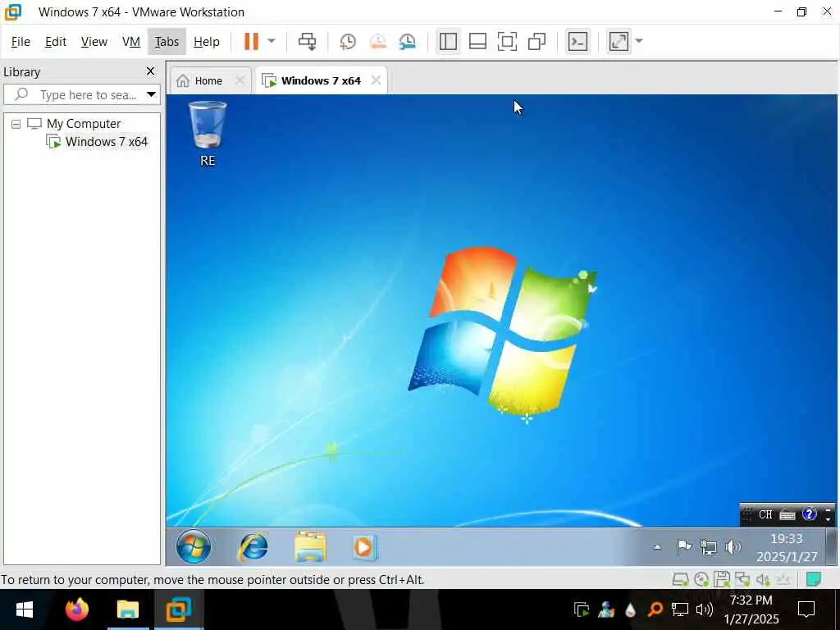
Task: Pause the virtual machine with the orange button
Action: (x=251, y=41)
